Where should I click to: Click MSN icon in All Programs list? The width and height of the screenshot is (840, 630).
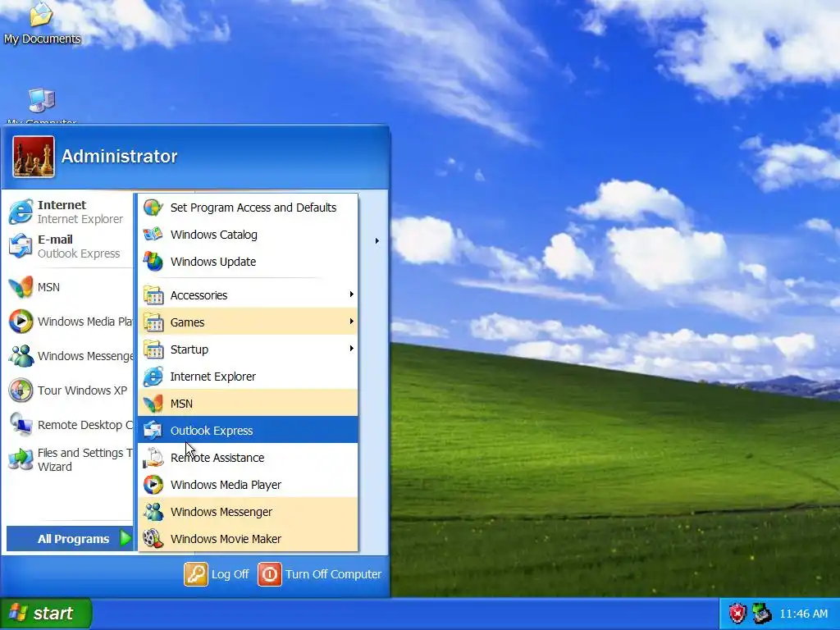pos(153,404)
